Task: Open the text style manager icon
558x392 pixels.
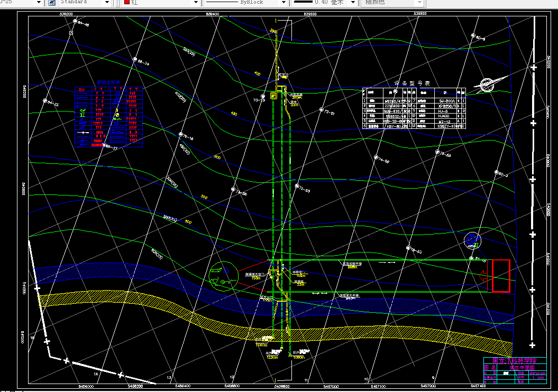Action: tap(52, 3)
